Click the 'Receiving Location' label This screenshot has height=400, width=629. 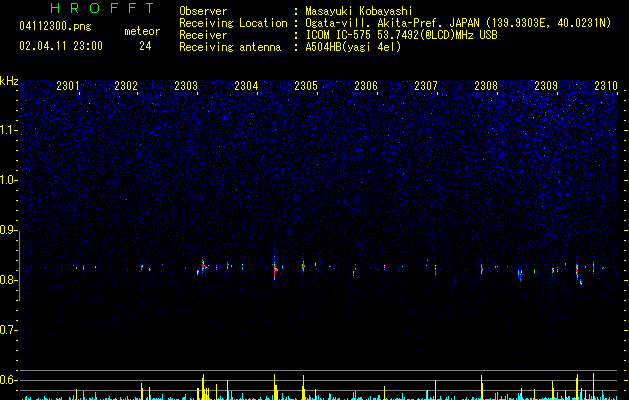coord(233,23)
